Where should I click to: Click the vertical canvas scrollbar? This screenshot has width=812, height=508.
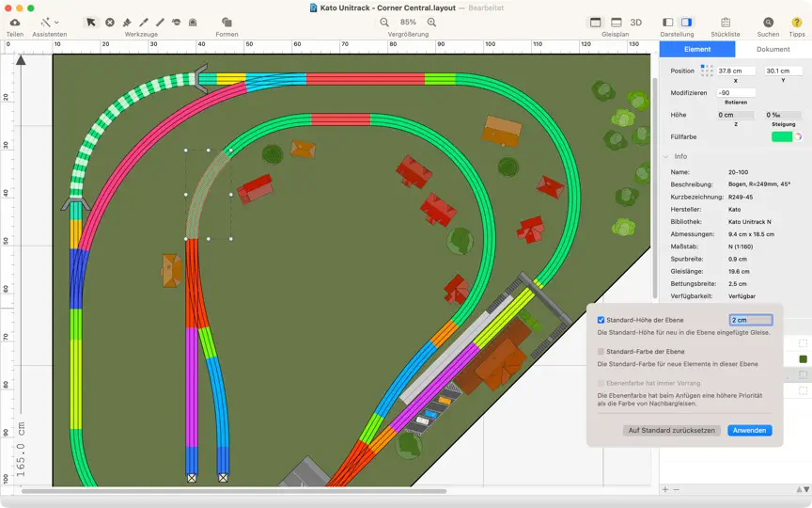654,186
